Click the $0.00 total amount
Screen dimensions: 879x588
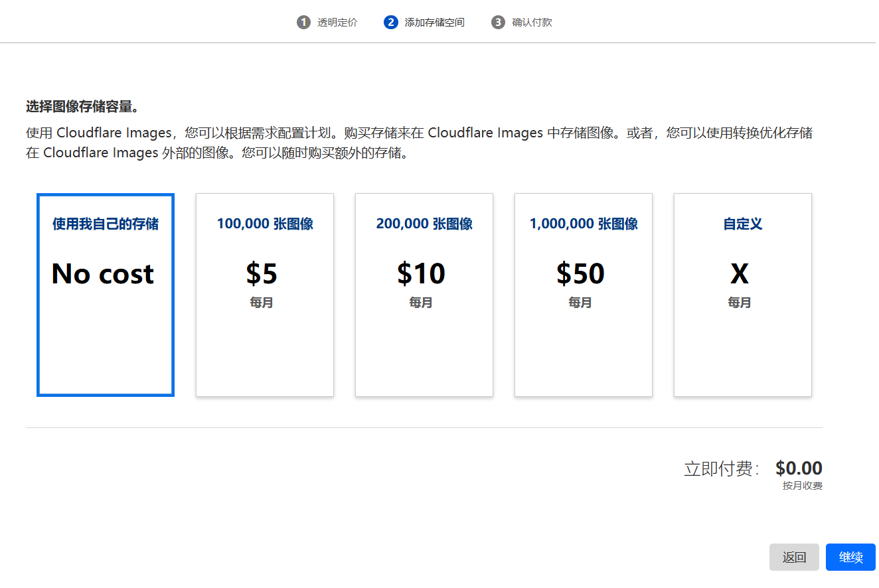point(799,468)
